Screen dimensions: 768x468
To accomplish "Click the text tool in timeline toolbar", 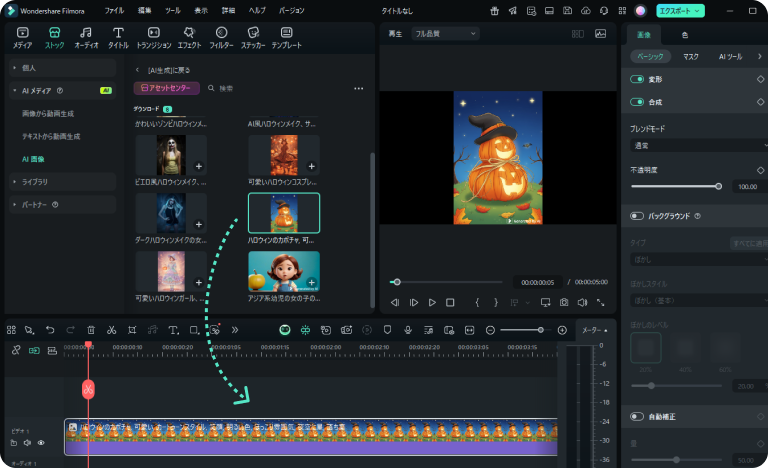I will (173, 329).
